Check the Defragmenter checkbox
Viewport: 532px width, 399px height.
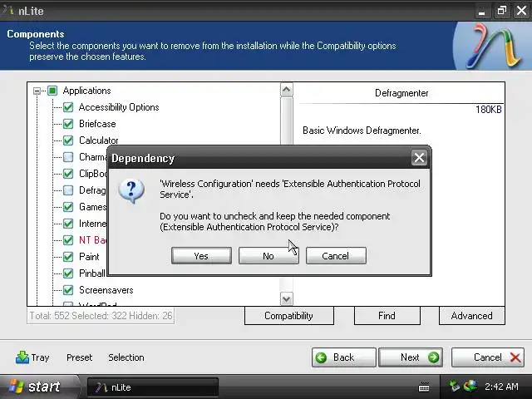coord(68,190)
